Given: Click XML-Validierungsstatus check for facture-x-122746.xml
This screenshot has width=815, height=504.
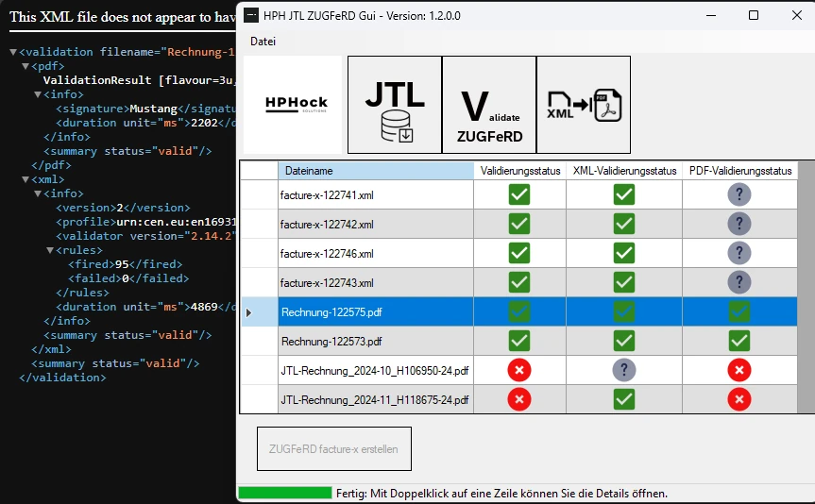Looking at the screenshot, I should point(623,253).
